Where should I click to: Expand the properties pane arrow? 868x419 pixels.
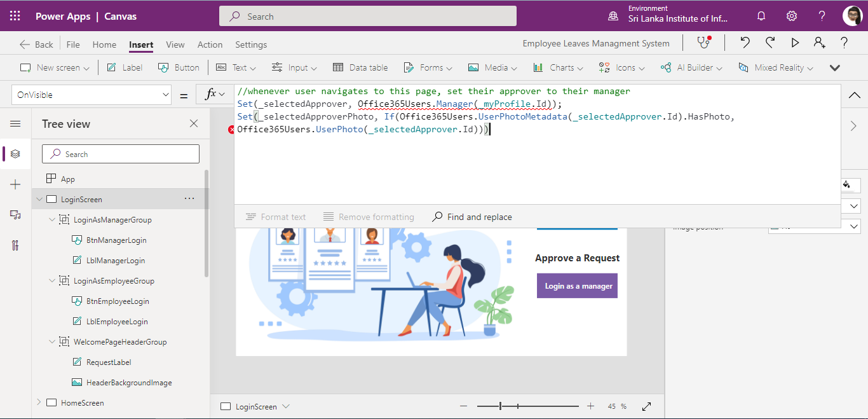tap(853, 126)
